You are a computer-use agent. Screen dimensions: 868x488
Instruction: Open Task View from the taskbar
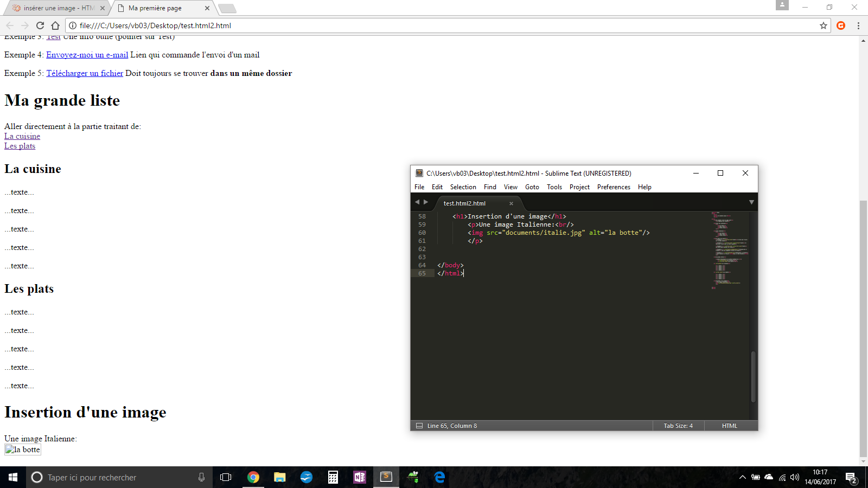coord(226,477)
